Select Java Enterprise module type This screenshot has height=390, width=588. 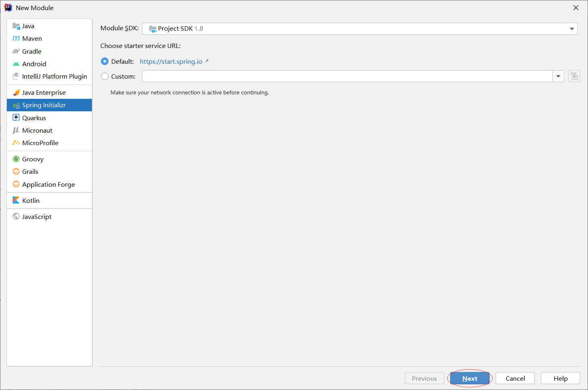44,92
